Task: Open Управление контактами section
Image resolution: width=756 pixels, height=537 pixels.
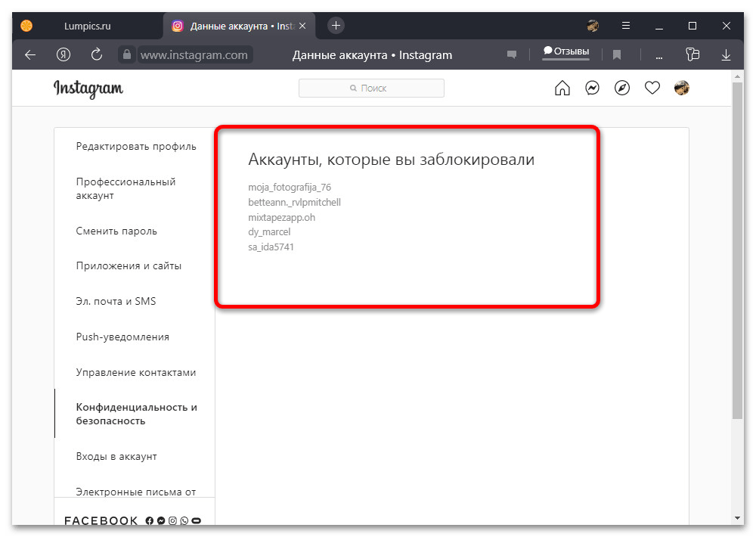Action: click(136, 372)
